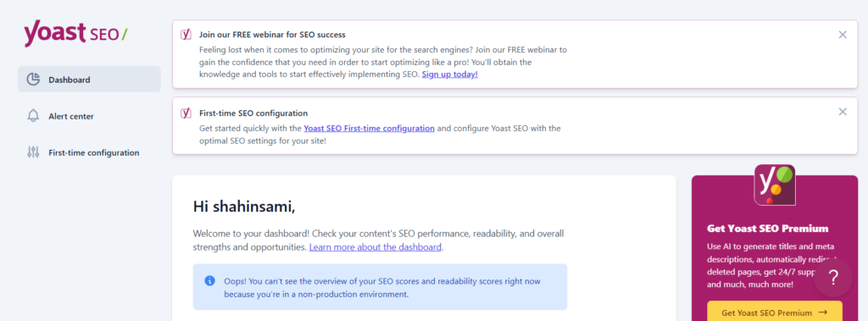
Task: Select 'Join our FREE webinar for SEO success' title
Action: pos(272,35)
